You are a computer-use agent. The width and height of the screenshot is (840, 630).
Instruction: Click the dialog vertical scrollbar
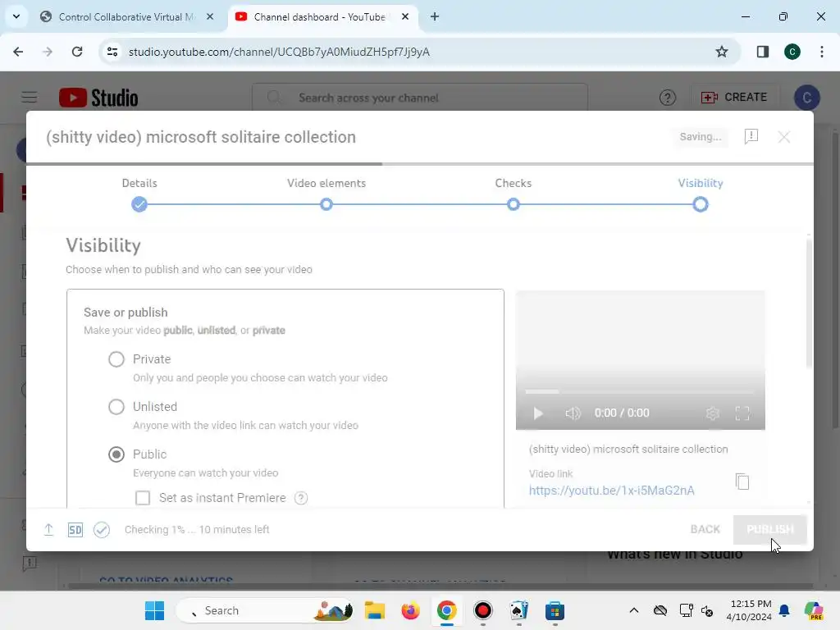pos(809,303)
